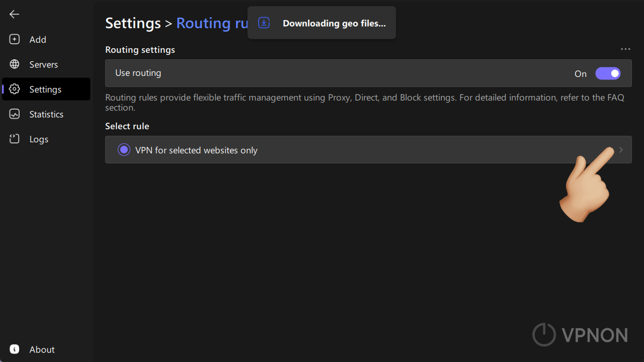Open Statistics using the chart icon

click(14, 114)
